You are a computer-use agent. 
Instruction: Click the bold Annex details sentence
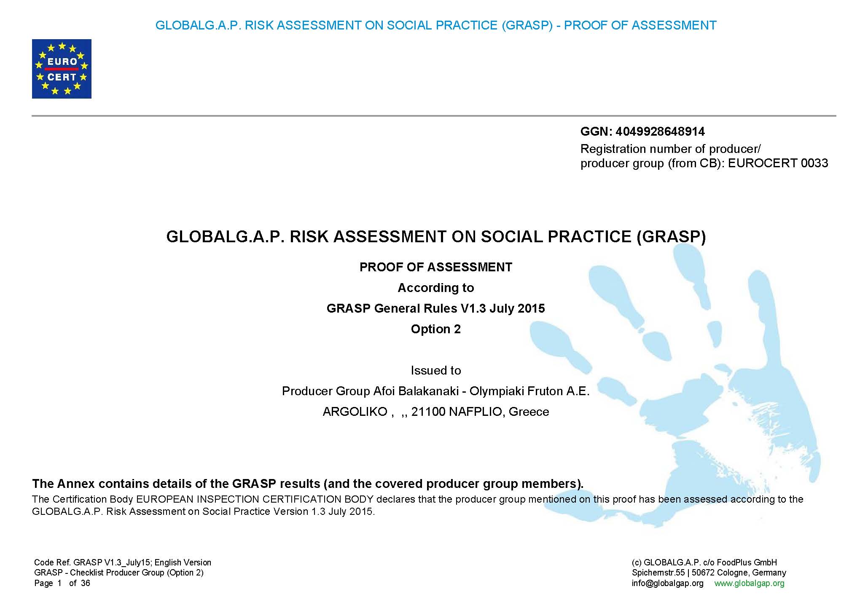click(x=308, y=483)
